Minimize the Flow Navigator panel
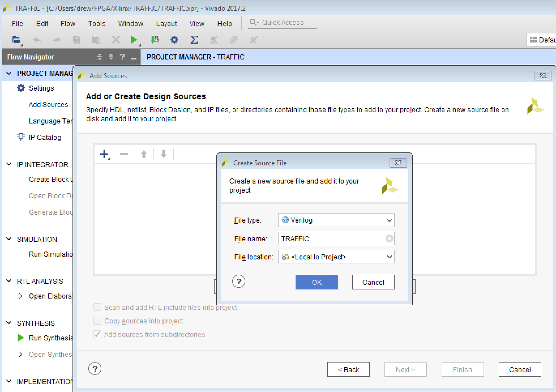This screenshot has height=392, width=556. [x=134, y=58]
